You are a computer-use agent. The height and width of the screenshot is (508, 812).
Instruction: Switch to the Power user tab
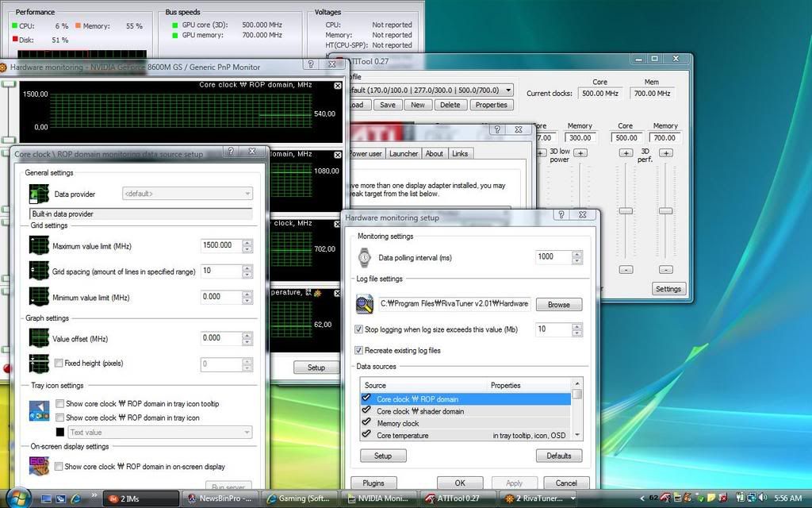(365, 153)
